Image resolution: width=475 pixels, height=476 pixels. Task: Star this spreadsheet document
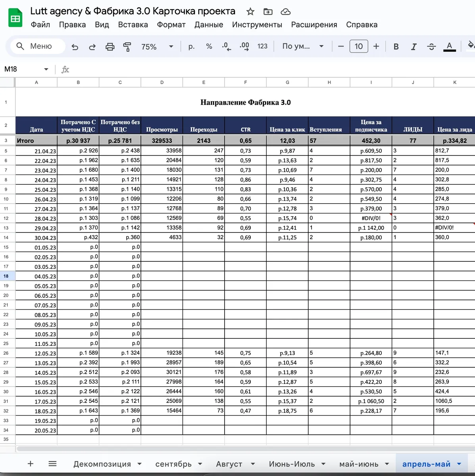[x=250, y=12]
